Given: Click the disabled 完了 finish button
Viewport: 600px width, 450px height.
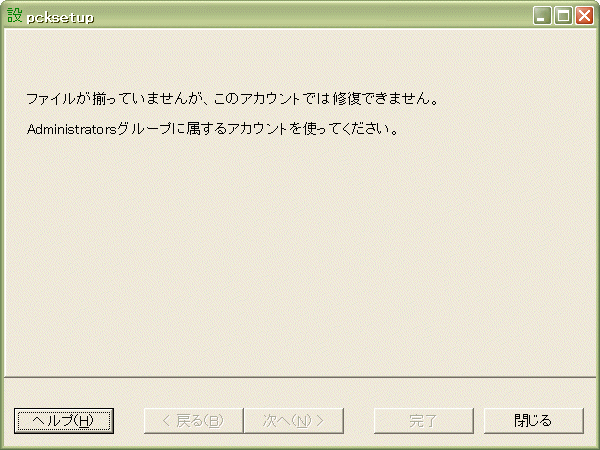Looking at the screenshot, I should (x=424, y=421).
